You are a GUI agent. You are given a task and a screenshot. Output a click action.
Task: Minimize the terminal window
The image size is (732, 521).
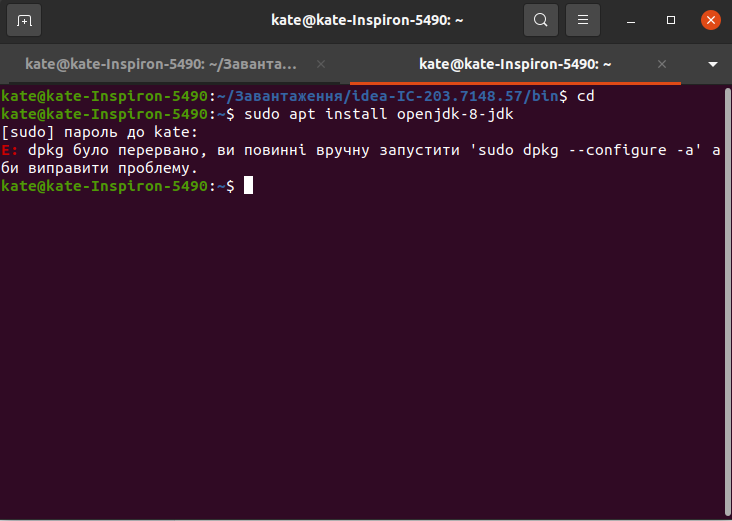point(631,21)
